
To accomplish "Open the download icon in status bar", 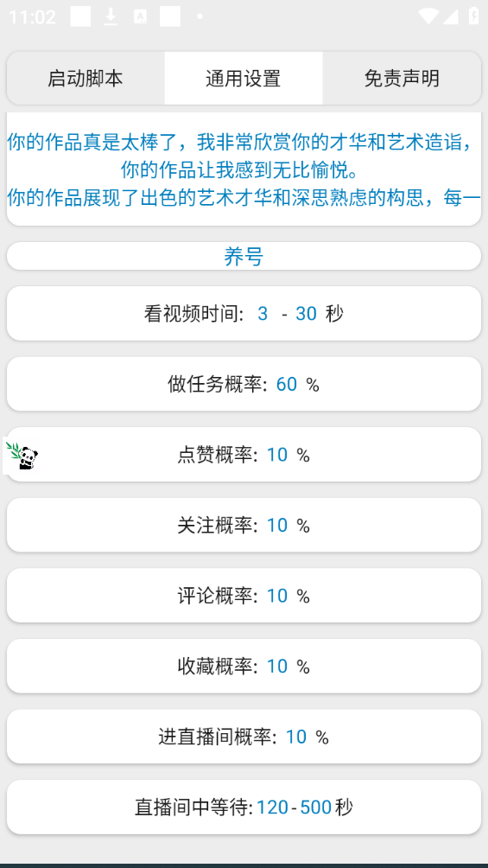I will pyautogui.click(x=111, y=17).
